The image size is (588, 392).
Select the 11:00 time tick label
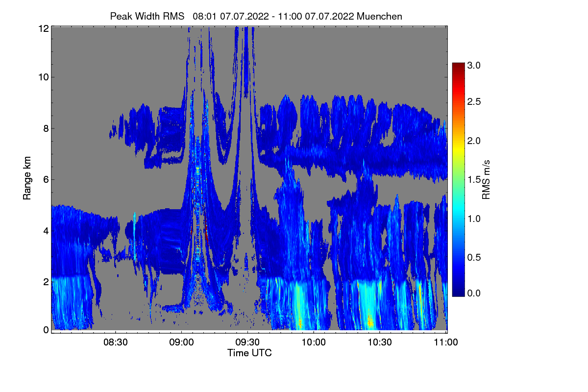point(446,343)
